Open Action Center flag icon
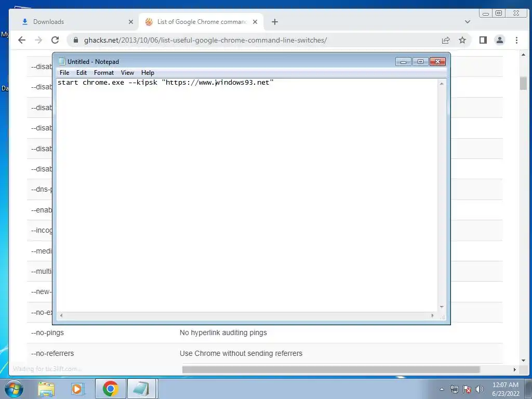This screenshot has width=532, height=399. pos(467,389)
